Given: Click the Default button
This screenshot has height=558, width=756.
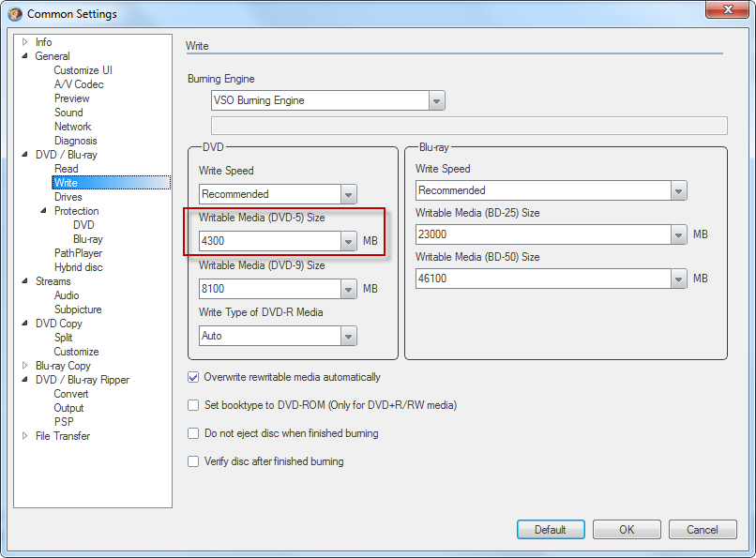Looking at the screenshot, I should 551,530.
